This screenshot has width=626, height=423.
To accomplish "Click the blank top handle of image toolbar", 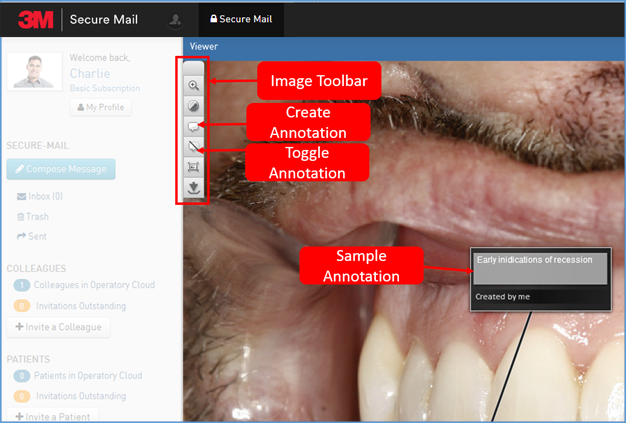I will click(194, 68).
